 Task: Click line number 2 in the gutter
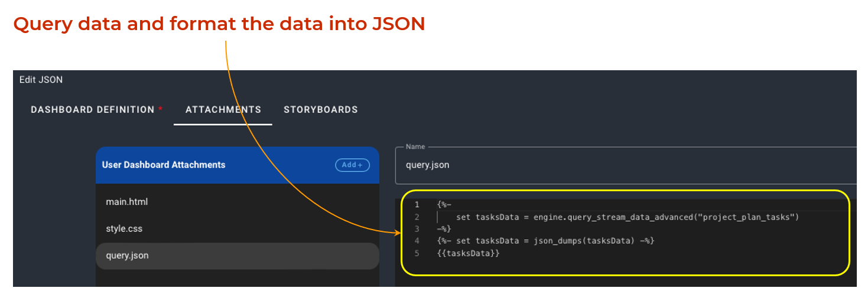[417, 217]
